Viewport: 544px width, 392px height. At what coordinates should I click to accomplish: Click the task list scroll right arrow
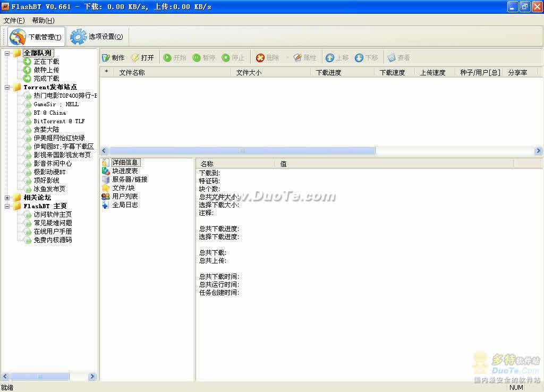click(x=538, y=150)
